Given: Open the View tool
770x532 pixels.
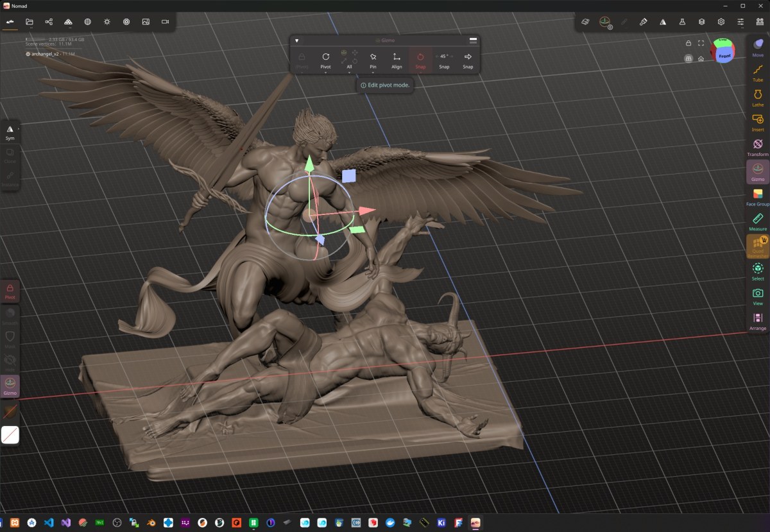Looking at the screenshot, I should (758, 296).
